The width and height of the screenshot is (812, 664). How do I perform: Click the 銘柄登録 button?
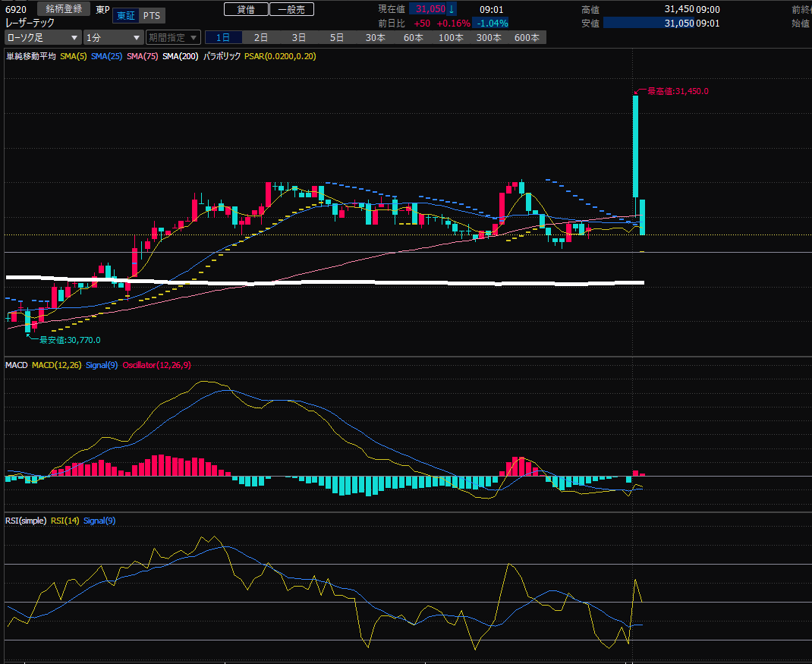pyautogui.click(x=63, y=9)
